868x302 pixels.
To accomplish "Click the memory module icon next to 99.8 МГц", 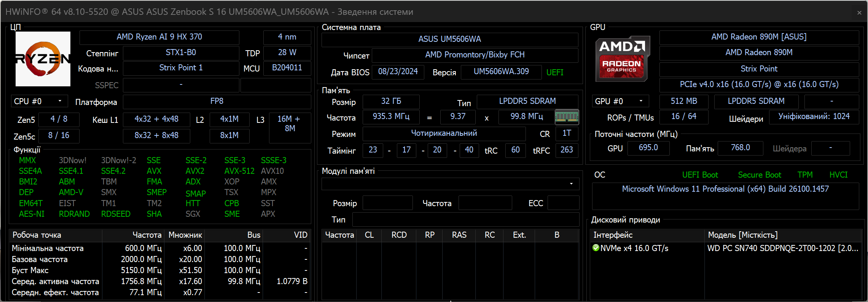I will tap(567, 117).
